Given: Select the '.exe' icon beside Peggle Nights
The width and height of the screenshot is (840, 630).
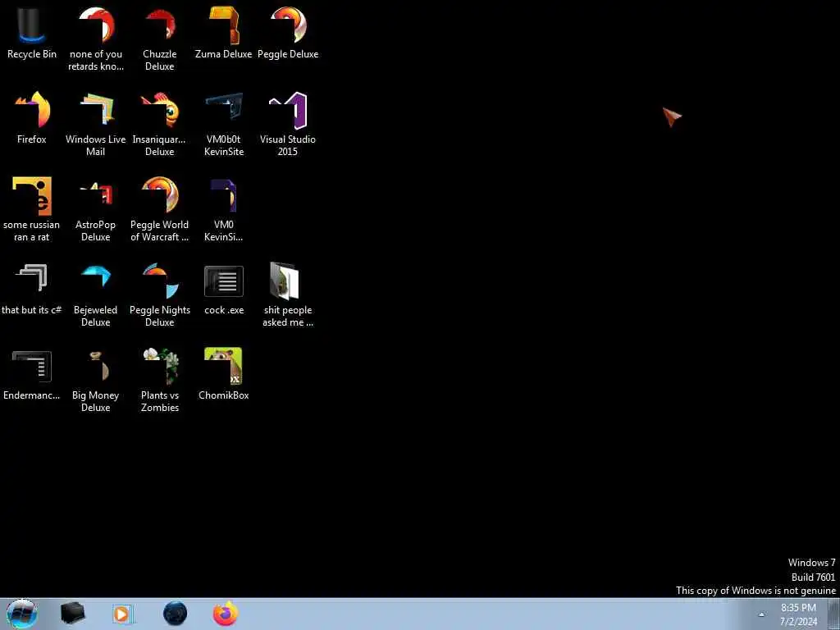Looking at the screenshot, I should (223, 289).
